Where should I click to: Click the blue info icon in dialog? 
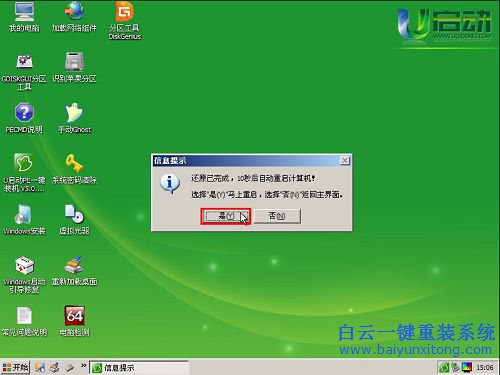(170, 184)
